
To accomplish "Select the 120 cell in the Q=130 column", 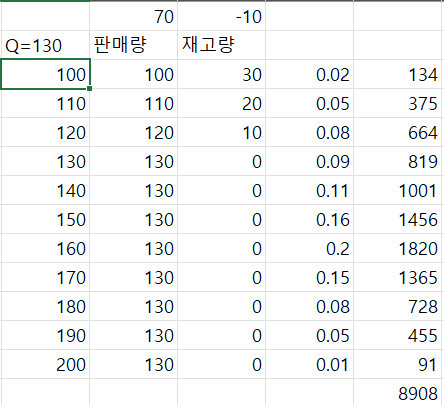I will pos(45,132).
